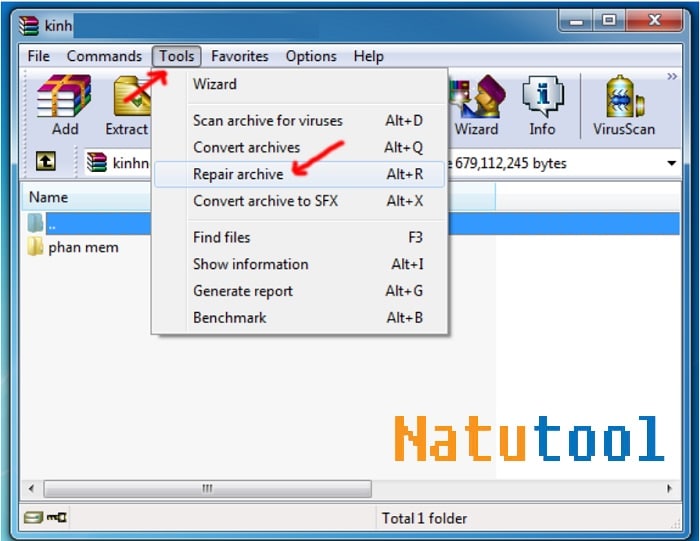Select Convert archive to SFX
The width and height of the screenshot is (700, 541).
coord(265,201)
